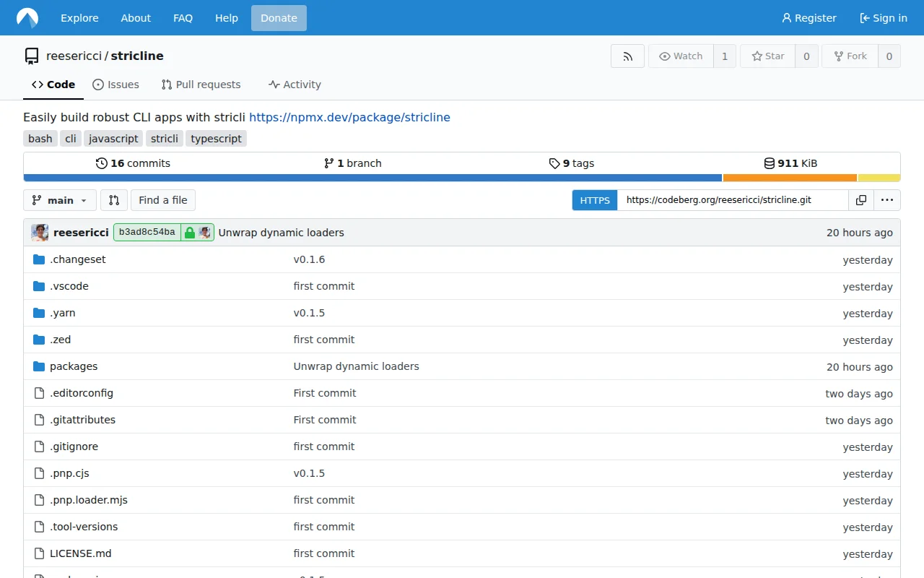Click the Sign in link
Viewport: 924px width, 578px height.
pos(884,18)
